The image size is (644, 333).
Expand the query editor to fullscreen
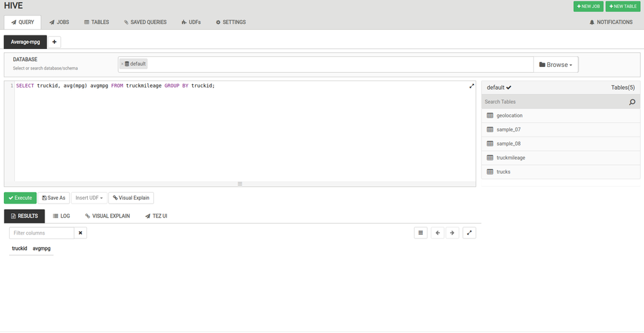coord(471,86)
